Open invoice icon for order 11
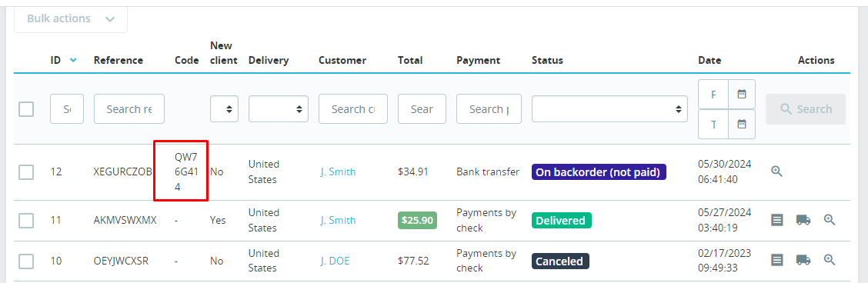 click(777, 220)
